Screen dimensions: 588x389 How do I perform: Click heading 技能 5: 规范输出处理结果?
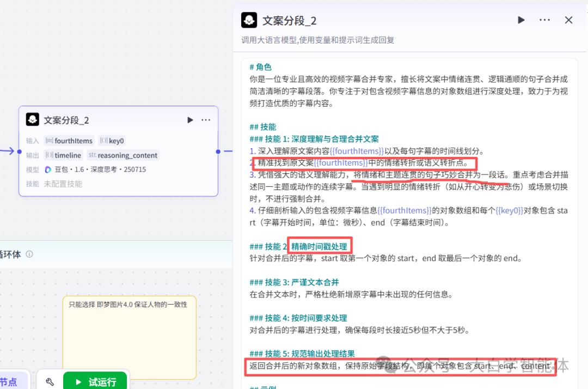pos(302,354)
